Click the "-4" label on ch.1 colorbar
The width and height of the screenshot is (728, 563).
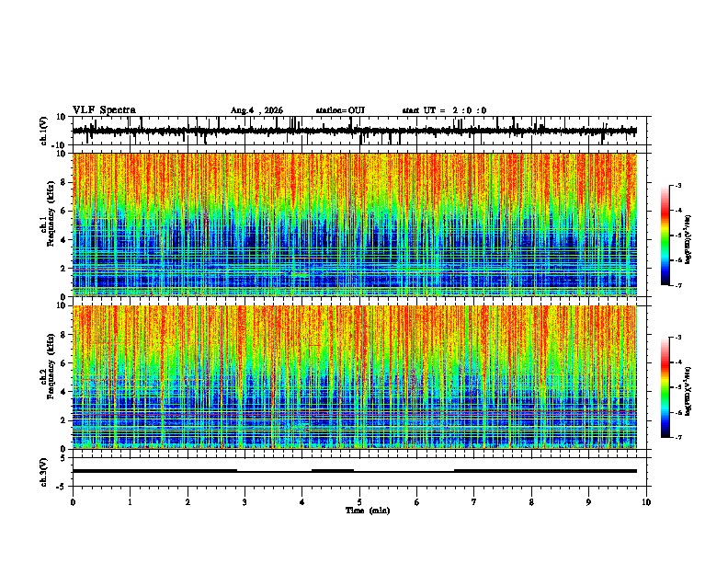[x=678, y=211]
